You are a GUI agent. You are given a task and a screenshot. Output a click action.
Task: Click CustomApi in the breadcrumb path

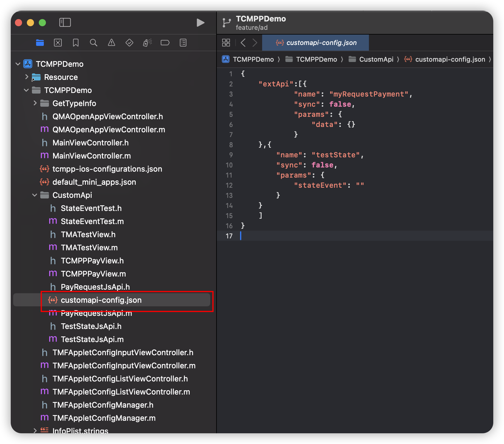click(376, 59)
